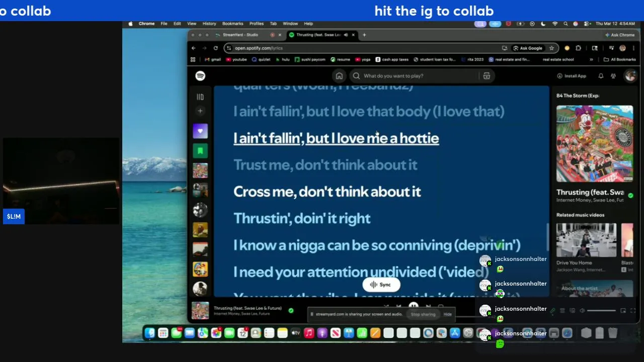This screenshot has width=644, height=362.
Task: Launch Music app from the Dock
Action: tap(309, 333)
